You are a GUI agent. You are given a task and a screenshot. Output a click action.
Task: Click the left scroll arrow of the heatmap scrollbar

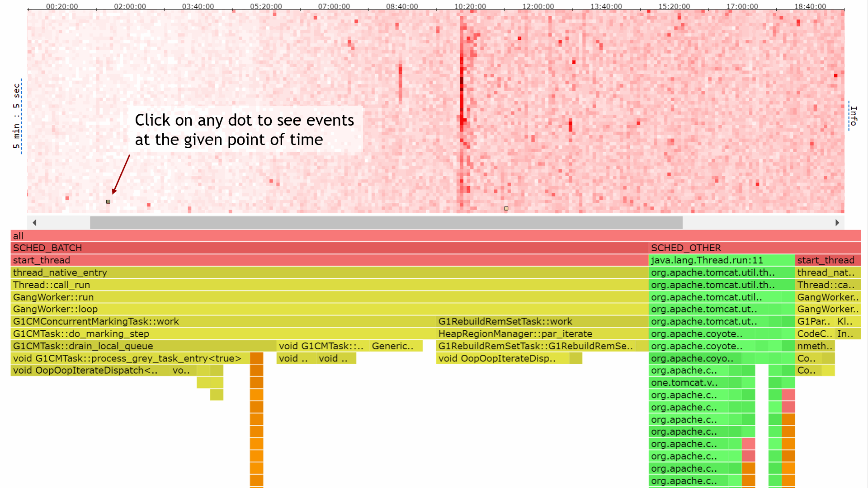[34, 222]
